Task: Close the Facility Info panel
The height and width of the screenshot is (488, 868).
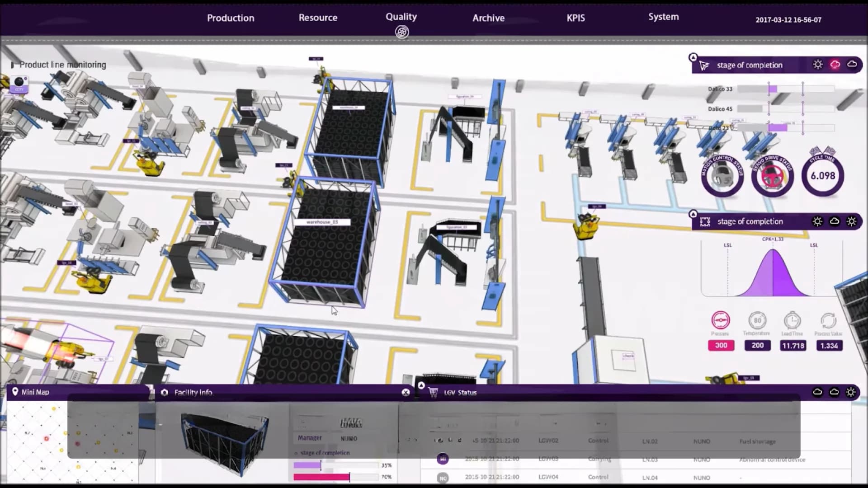Action: pyautogui.click(x=406, y=393)
